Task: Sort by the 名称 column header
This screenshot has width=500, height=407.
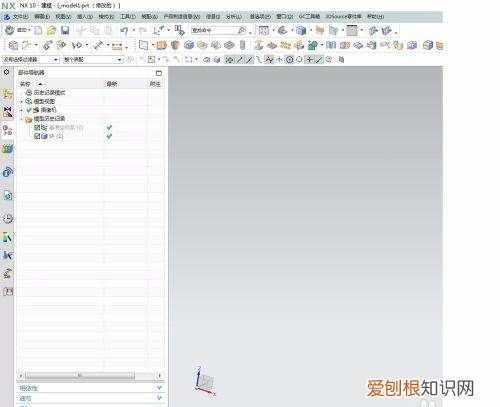Action: (25, 84)
